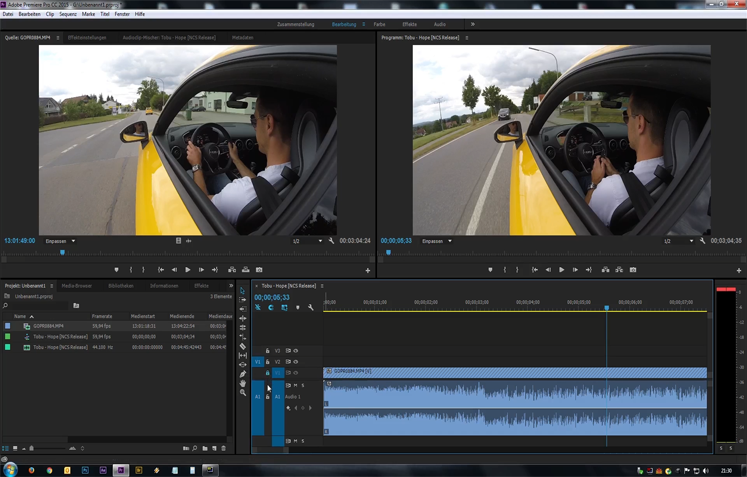Open Source monitor button editor plus
This screenshot has height=477, width=747.
click(368, 271)
